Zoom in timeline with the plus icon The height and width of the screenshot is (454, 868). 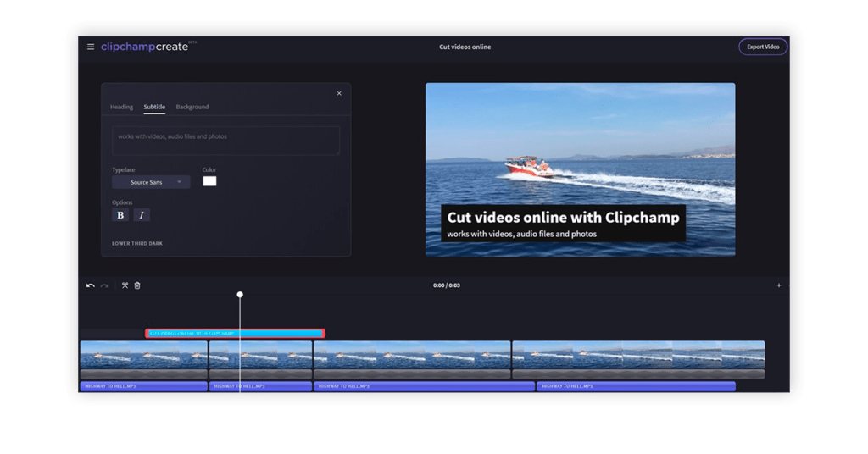[x=779, y=285]
